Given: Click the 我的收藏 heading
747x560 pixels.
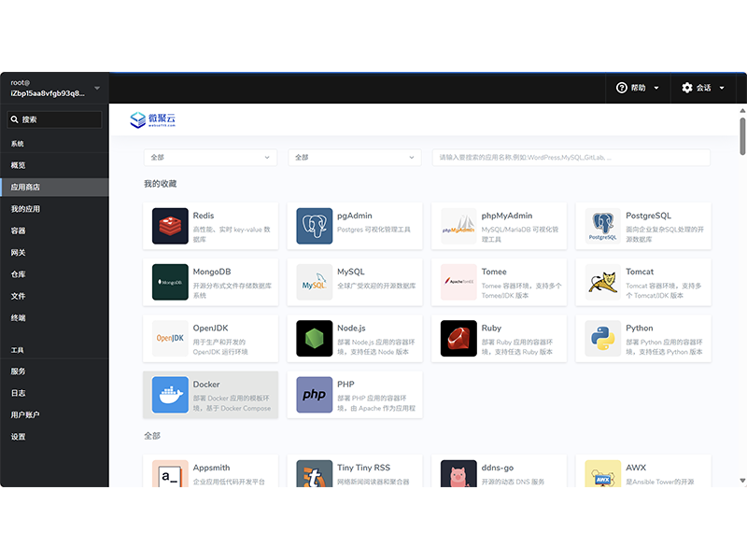Looking at the screenshot, I should [161, 184].
